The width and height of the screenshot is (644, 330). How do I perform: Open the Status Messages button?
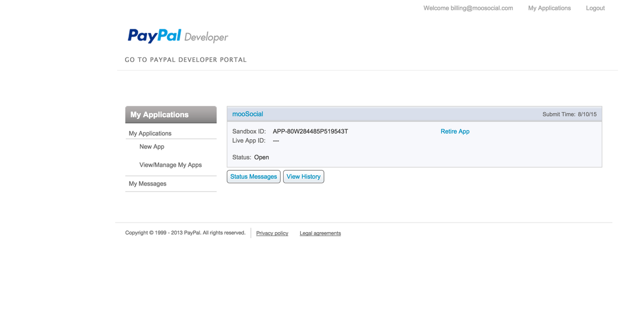click(254, 177)
